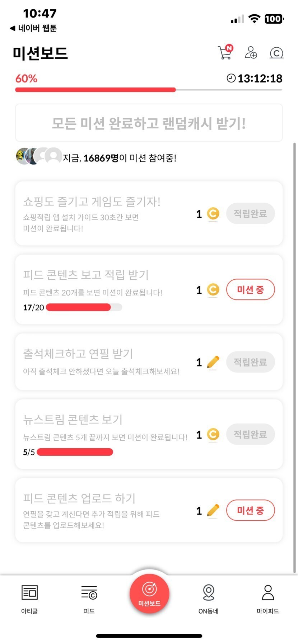Open the shopping cart icon
The width and height of the screenshot is (298, 644).
(225, 52)
